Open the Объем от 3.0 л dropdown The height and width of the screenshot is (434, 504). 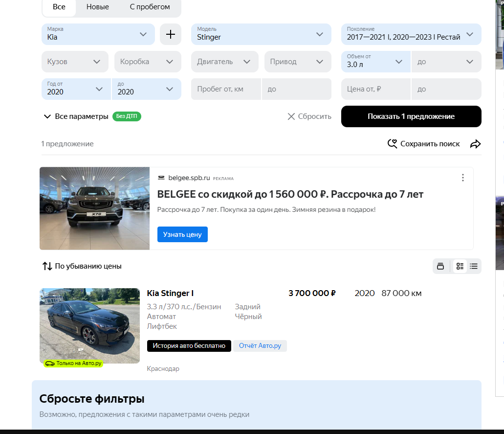(376, 62)
